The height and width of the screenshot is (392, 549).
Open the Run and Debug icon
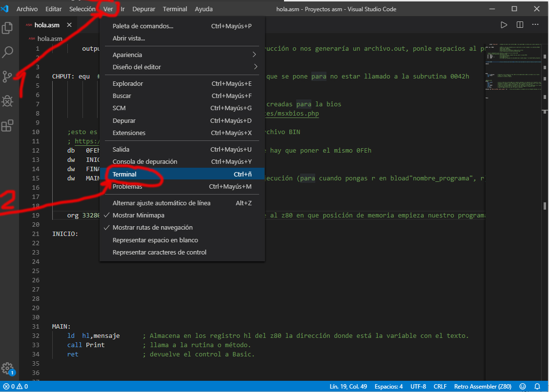click(7, 101)
